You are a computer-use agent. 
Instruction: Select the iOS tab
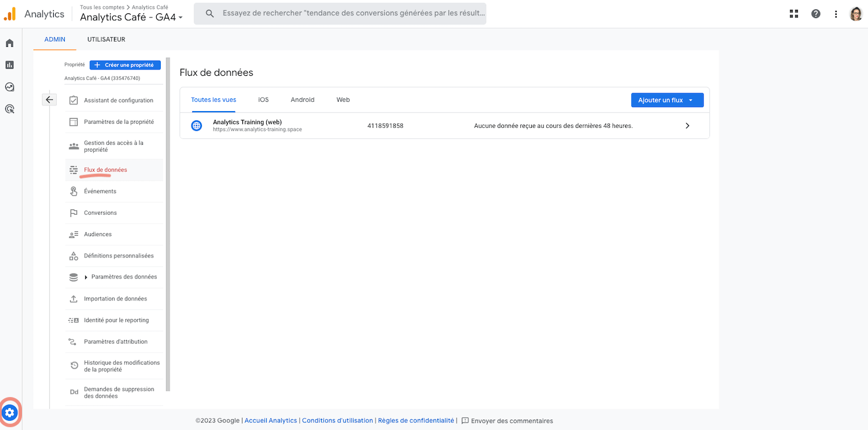pos(263,100)
